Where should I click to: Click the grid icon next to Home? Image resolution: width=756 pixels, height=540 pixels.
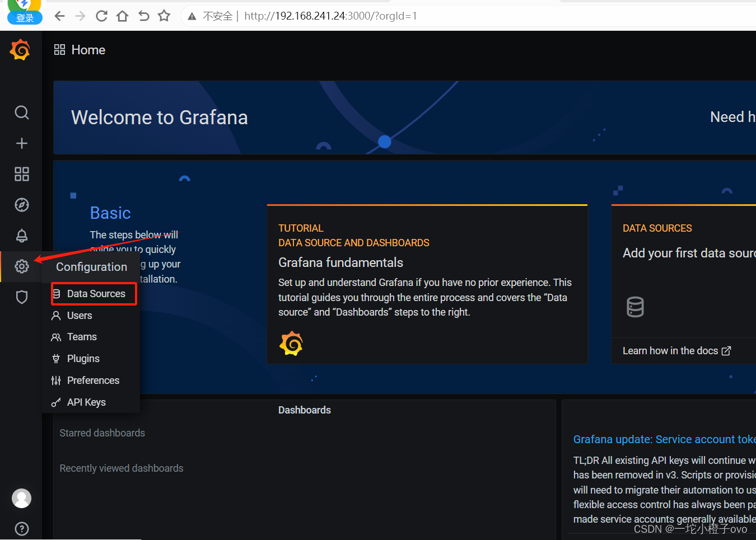pos(59,50)
